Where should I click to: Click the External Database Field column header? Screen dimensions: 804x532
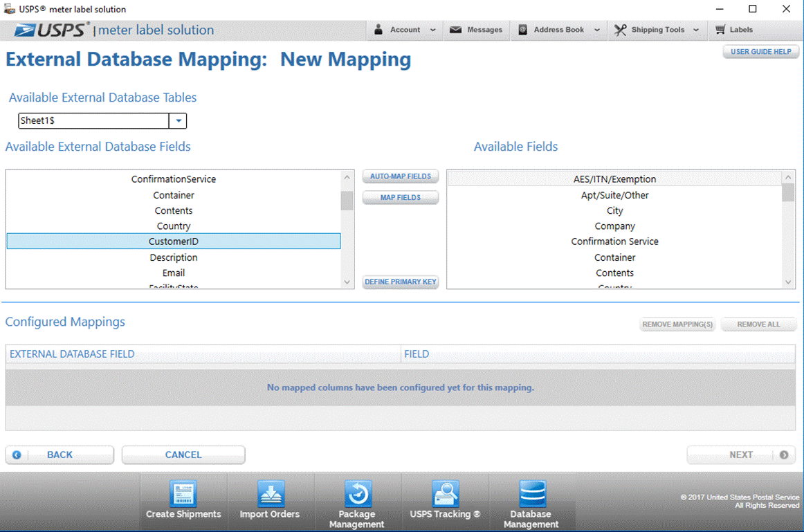[x=203, y=354]
